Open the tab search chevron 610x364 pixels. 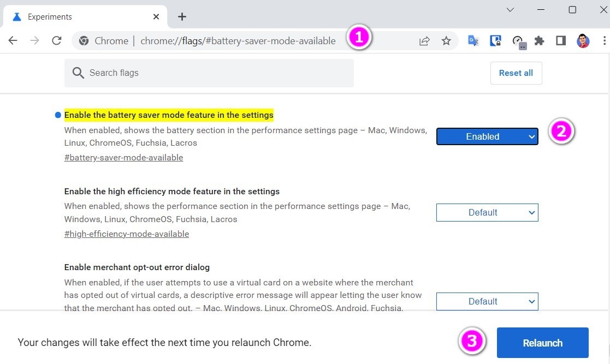[x=511, y=10]
